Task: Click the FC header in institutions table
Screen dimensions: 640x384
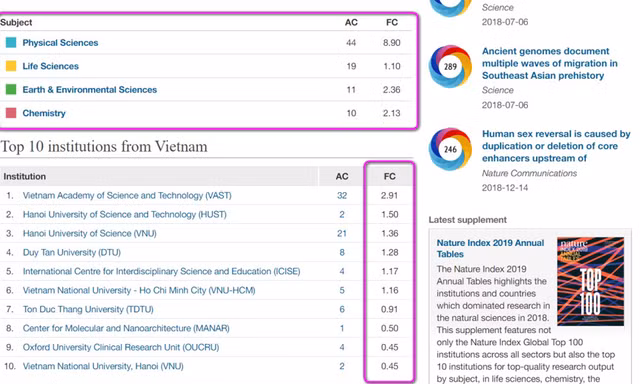Action: (389, 176)
